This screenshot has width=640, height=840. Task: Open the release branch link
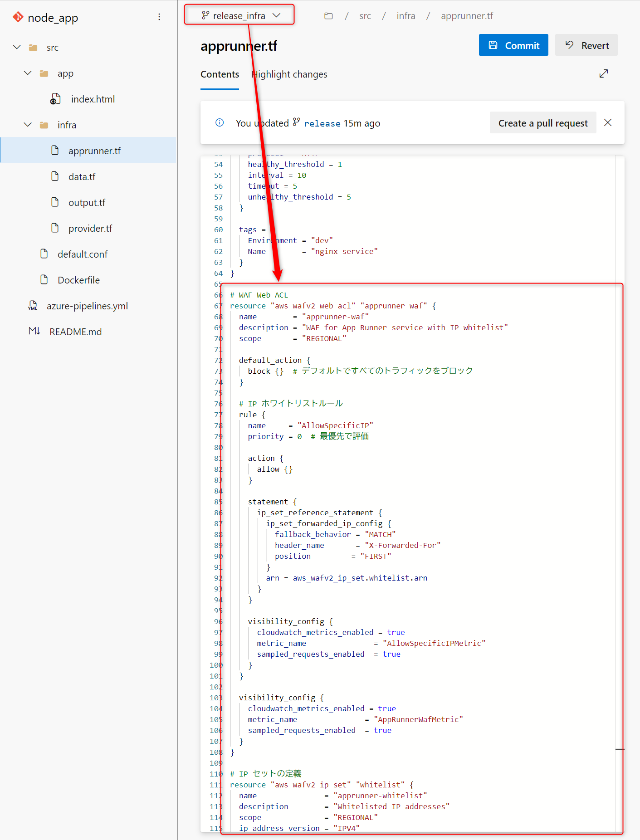click(322, 123)
